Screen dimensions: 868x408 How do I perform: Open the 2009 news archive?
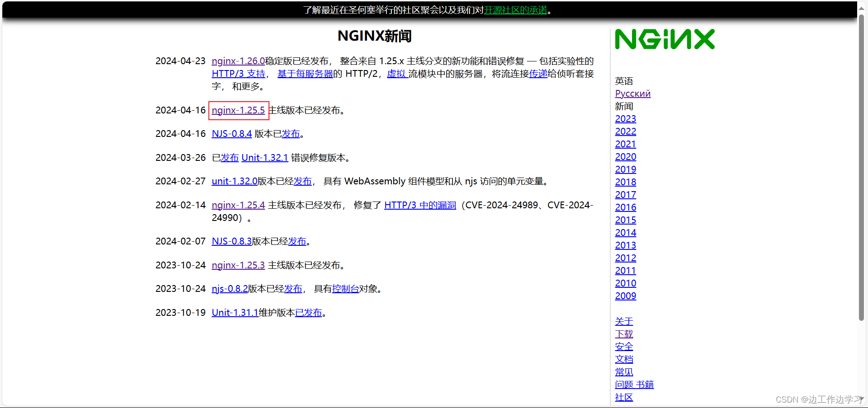[x=625, y=296]
